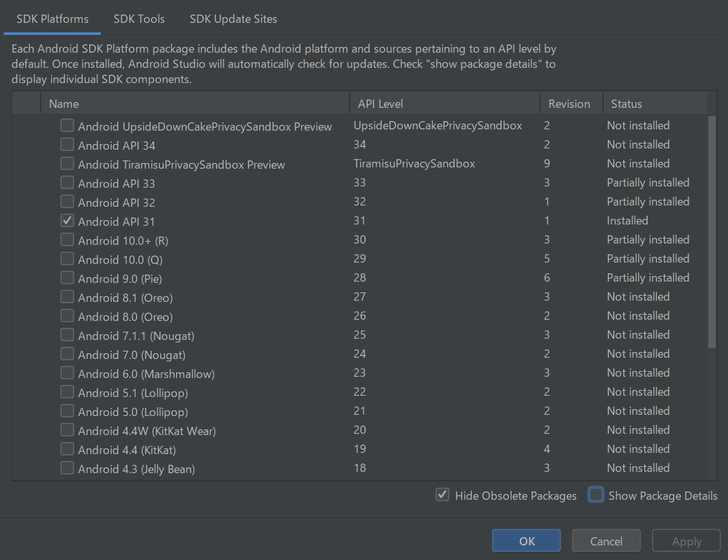Click API level '25' cell
728x560 pixels.
[x=360, y=334]
